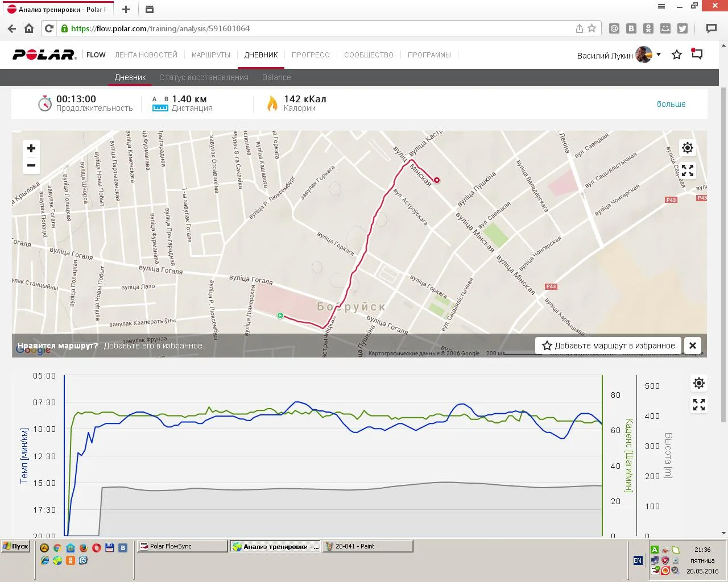728x582 pixels.
Task: Launch Chrome from quick launch
Action: (57, 548)
